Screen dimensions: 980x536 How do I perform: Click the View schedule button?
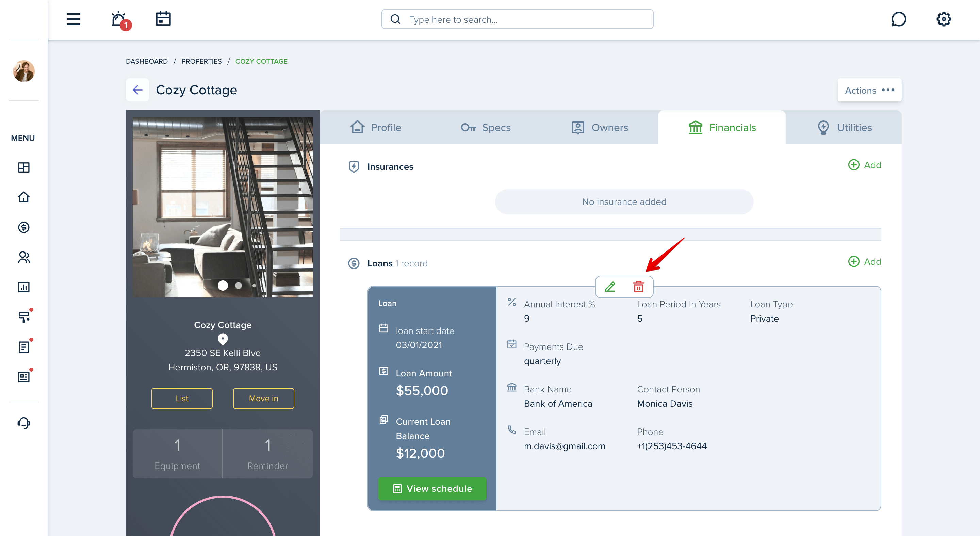[432, 489]
